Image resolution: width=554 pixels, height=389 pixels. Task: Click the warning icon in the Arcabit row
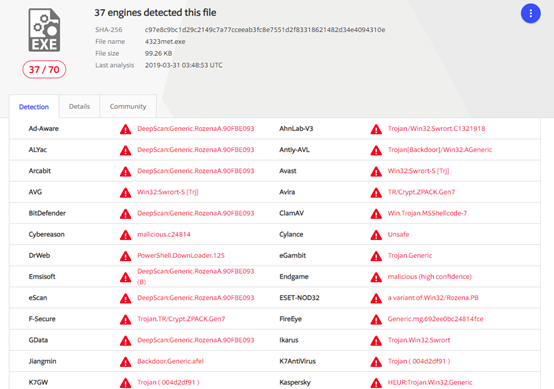pos(125,172)
